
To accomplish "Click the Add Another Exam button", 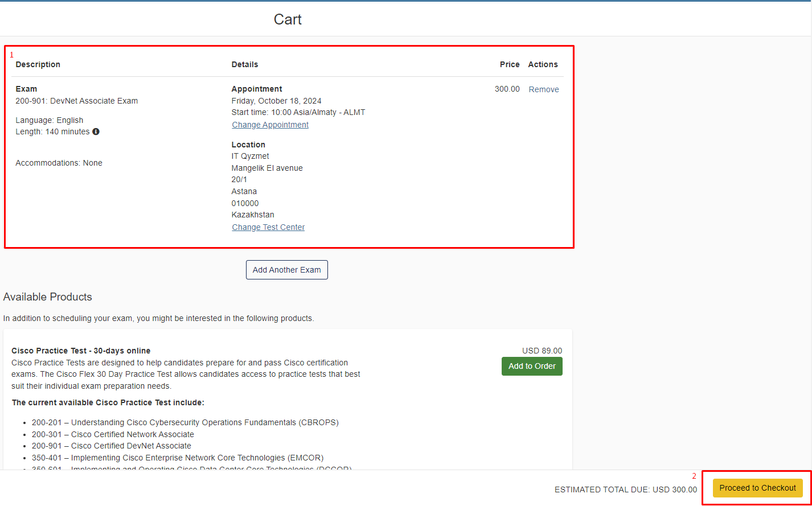I will coord(287,270).
